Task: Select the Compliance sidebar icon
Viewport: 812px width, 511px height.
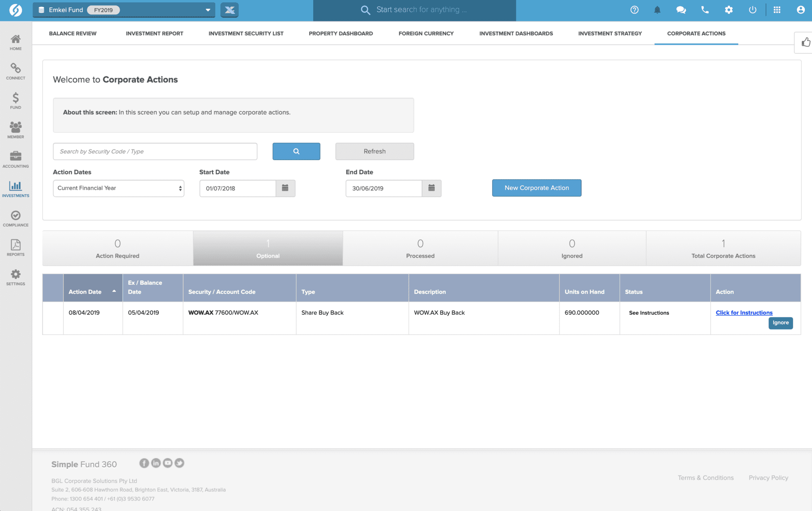Action: [x=15, y=217]
